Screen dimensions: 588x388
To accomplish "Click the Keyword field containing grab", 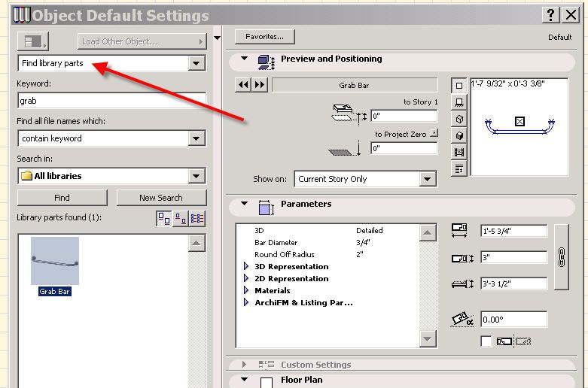I will point(111,101).
